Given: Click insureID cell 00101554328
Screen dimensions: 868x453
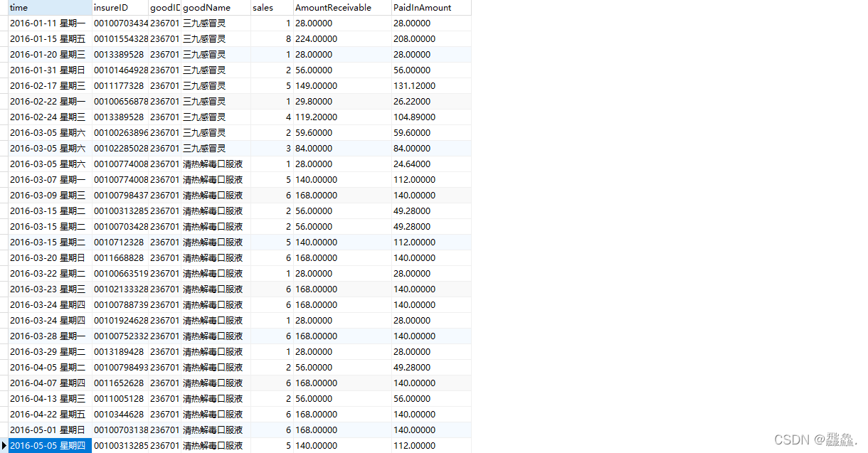Looking at the screenshot, I should 121,39.
